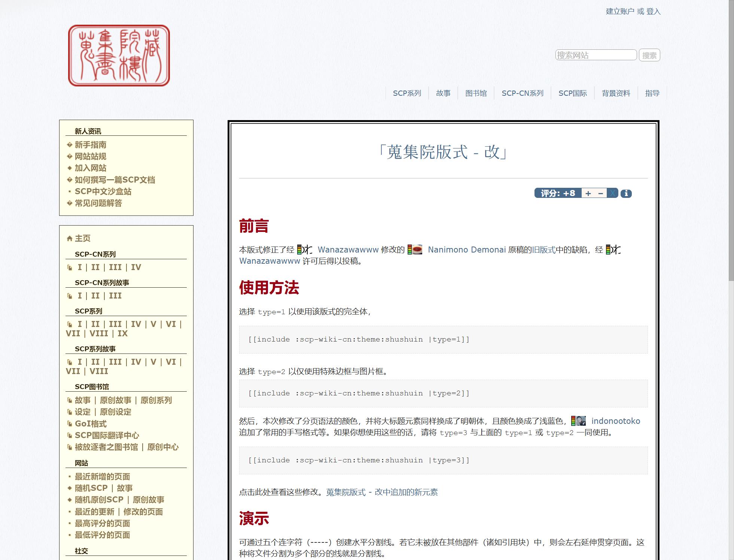734x560 pixels.
Task: Click the vertical page scrollbar thumb
Action: (731, 140)
